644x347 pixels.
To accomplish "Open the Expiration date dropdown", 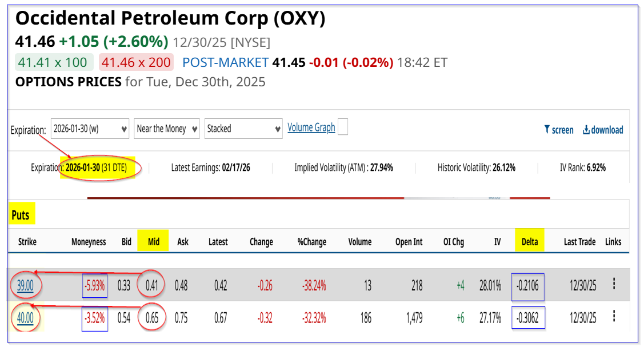I will click(90, 129).
